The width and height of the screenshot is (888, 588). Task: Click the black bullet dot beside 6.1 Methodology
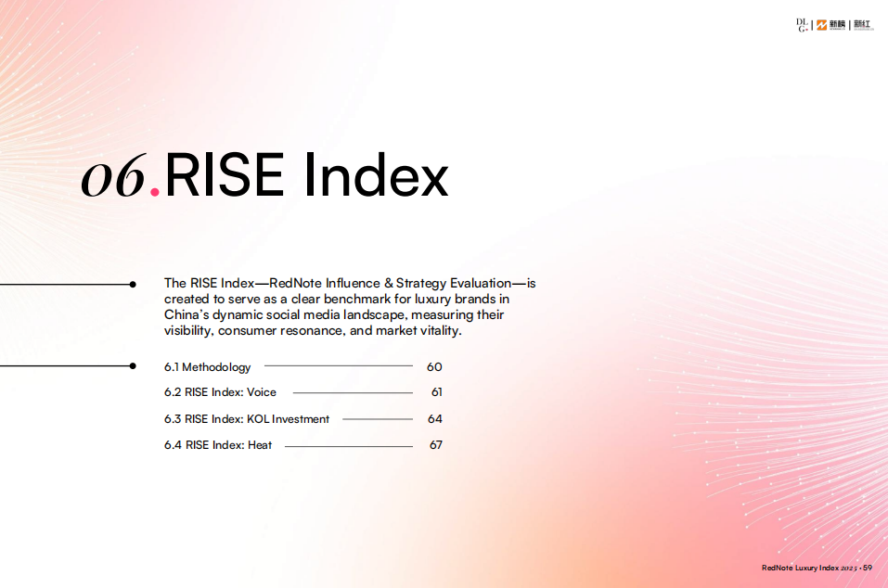(x=134, y=366)
